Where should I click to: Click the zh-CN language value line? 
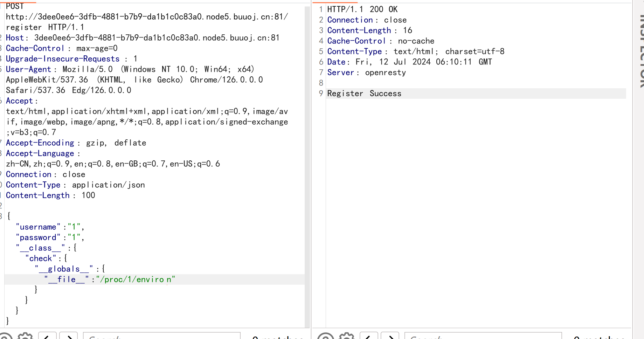(113, 164)
